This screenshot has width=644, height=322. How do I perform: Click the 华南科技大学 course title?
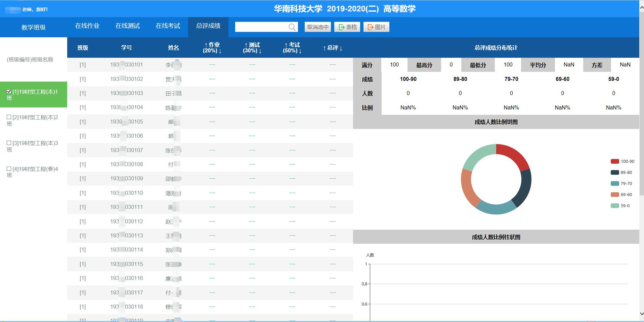click(x=345, y=9)
